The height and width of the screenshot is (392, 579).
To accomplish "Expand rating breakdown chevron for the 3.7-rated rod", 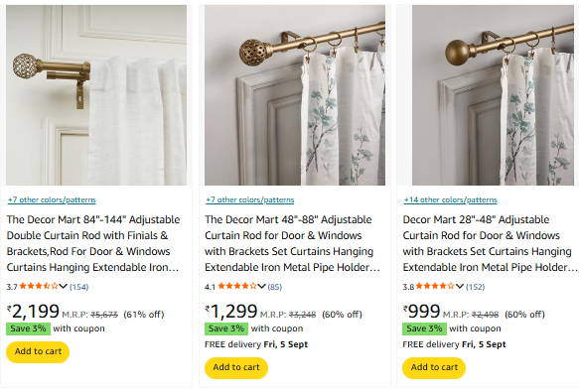I will point(63,287).
